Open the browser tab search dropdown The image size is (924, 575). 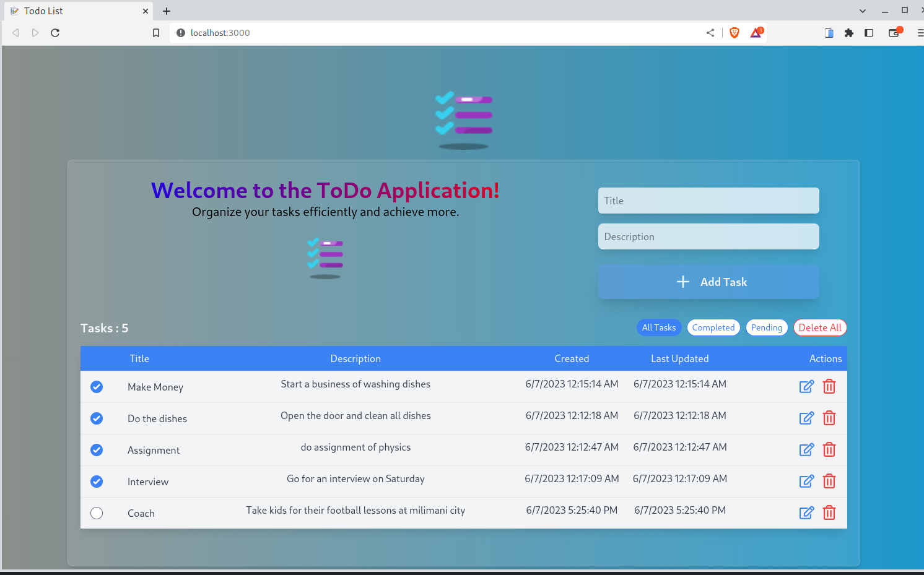coord(862,11)
